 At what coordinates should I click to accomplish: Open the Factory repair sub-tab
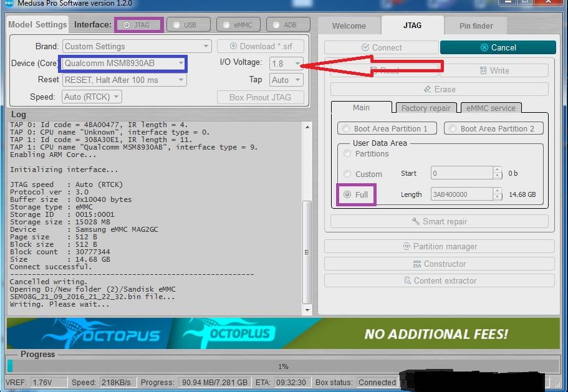pos(426,108)
